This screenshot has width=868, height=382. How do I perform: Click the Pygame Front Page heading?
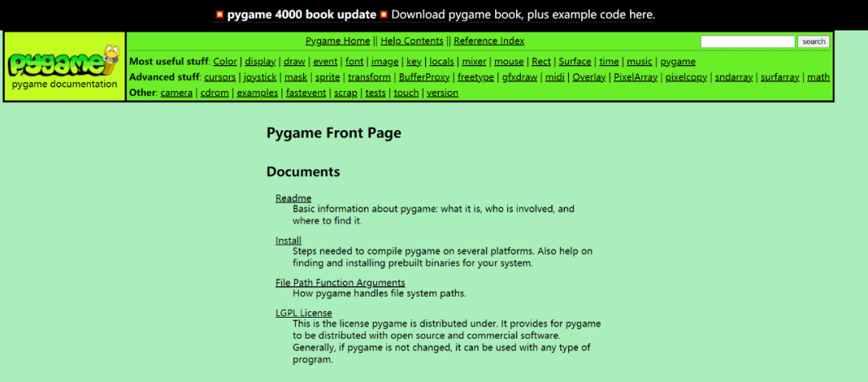[334, 133]
